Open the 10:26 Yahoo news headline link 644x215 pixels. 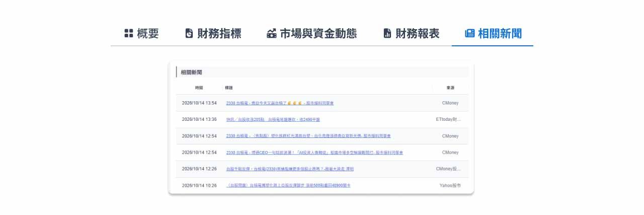[x=288, y=186]
